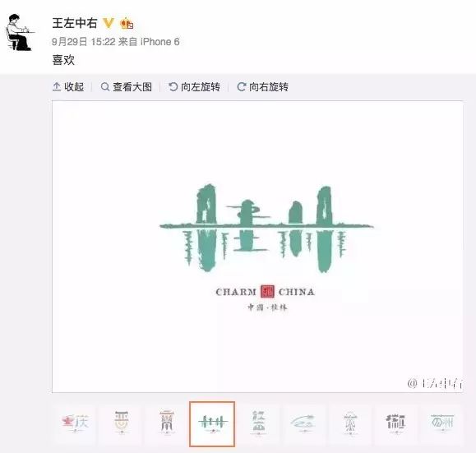Select 向右旋转 rotate right option
Image resolution: width=476 pixels, height=453 pixels.
[x=269, y=87]
